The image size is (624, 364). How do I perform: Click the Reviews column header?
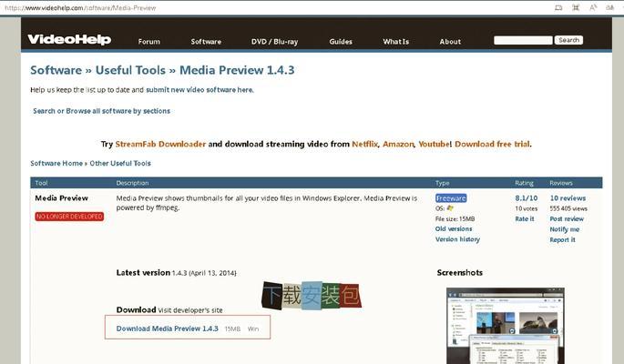561,183
